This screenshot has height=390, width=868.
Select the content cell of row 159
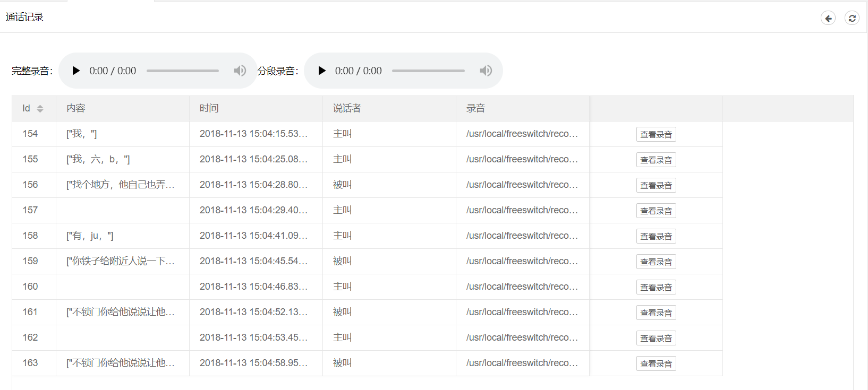(121, 261)
